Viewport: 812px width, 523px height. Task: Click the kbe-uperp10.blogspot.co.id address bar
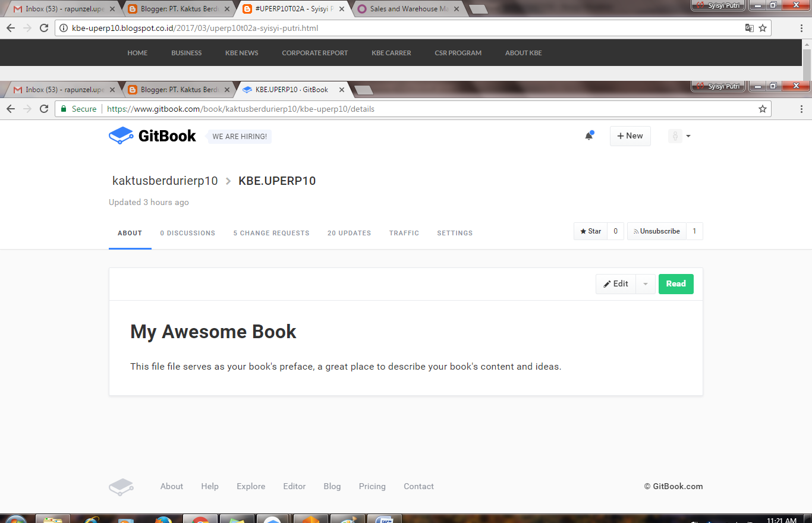(x=413, y=28)
